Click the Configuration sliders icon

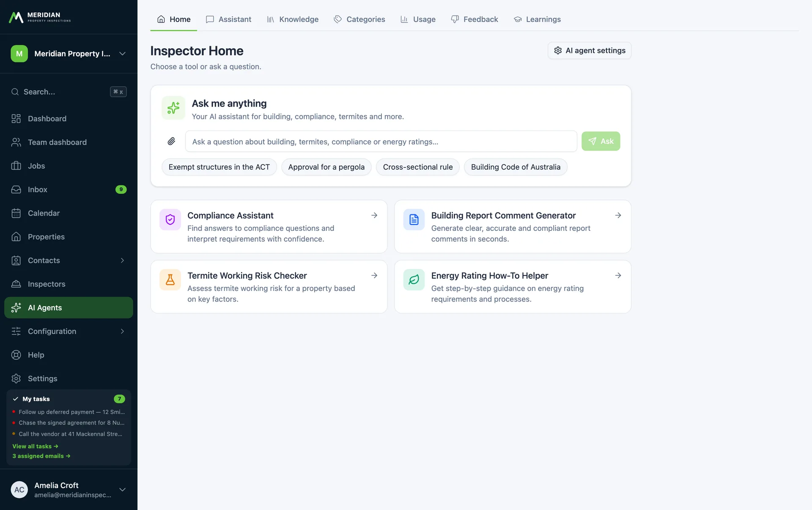(x=16, y=332)
